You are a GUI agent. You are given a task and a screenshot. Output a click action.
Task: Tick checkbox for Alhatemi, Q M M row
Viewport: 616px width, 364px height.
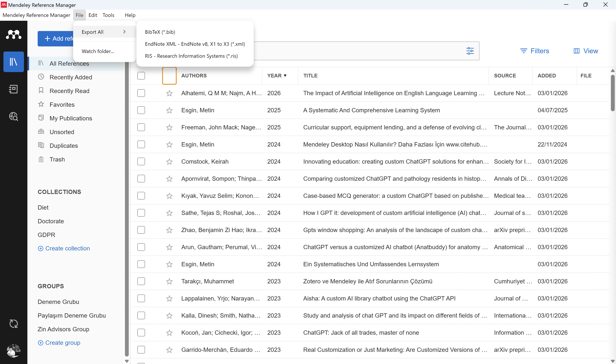tap(141, 93)
